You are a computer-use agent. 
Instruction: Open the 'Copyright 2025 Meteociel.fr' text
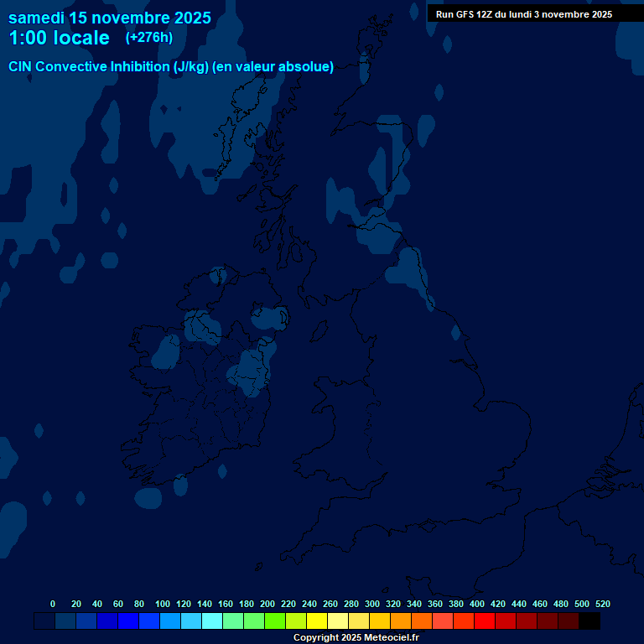click(356, 638)
